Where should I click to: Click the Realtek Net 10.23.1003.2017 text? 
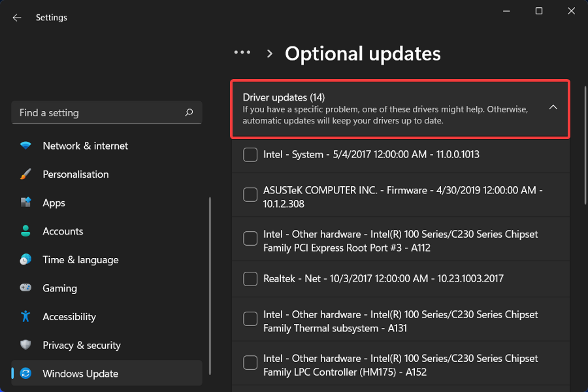pos(384,279)
